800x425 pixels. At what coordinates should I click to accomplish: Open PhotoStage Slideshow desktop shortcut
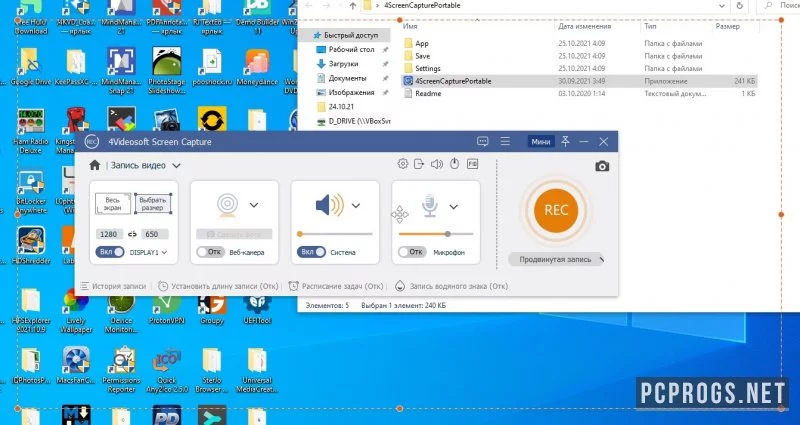[167, 70]
